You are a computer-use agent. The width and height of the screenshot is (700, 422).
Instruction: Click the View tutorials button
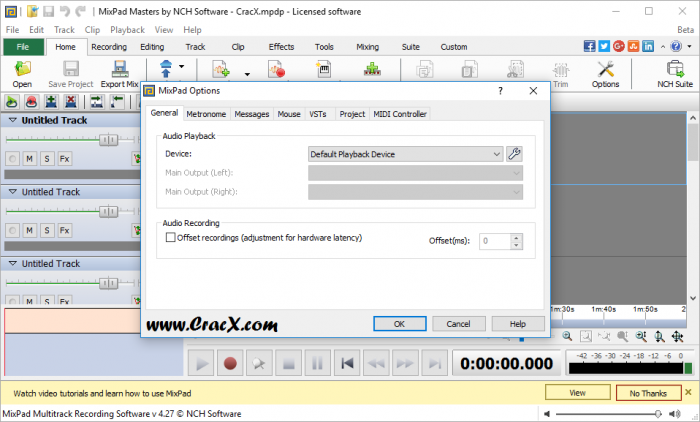point(578,393)
